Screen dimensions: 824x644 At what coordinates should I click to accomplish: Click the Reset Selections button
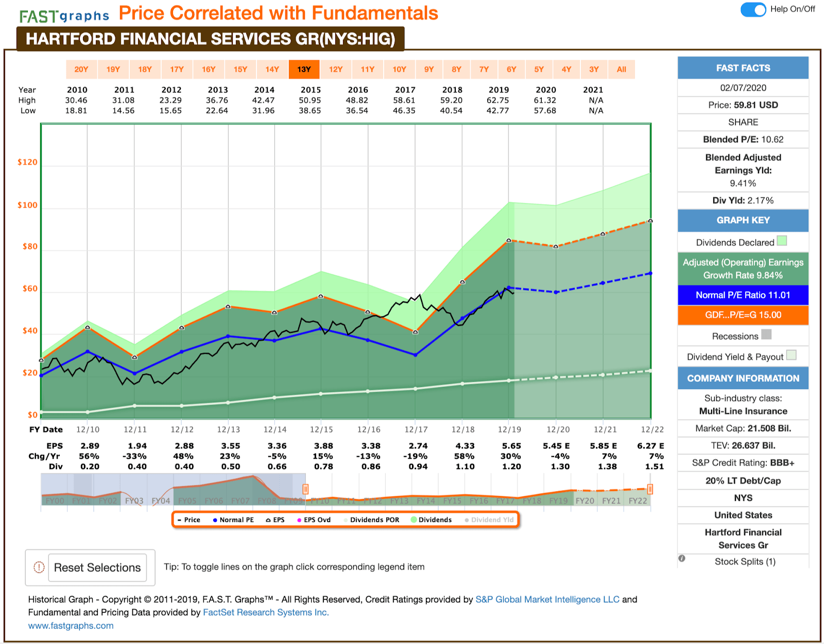pos(97,567)
